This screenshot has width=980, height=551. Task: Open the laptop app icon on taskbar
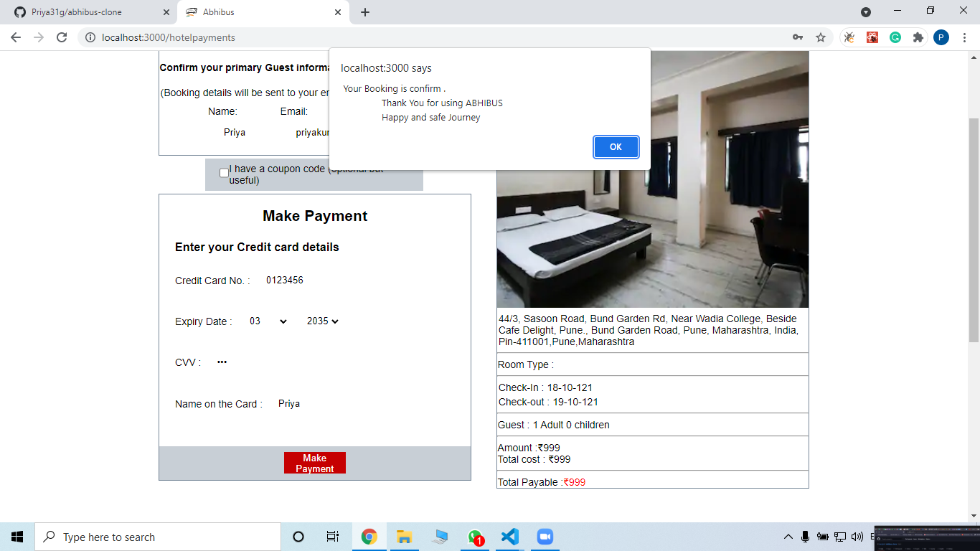click(440, 537)
